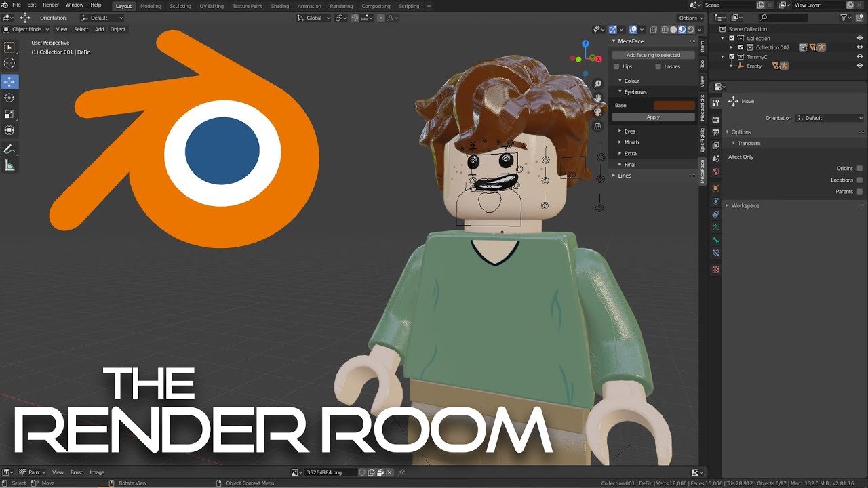This screenshot has height=488, width=868.
Task: Open the Object Data armature tab
Action: pyautogui.click(x=715, y=227)
